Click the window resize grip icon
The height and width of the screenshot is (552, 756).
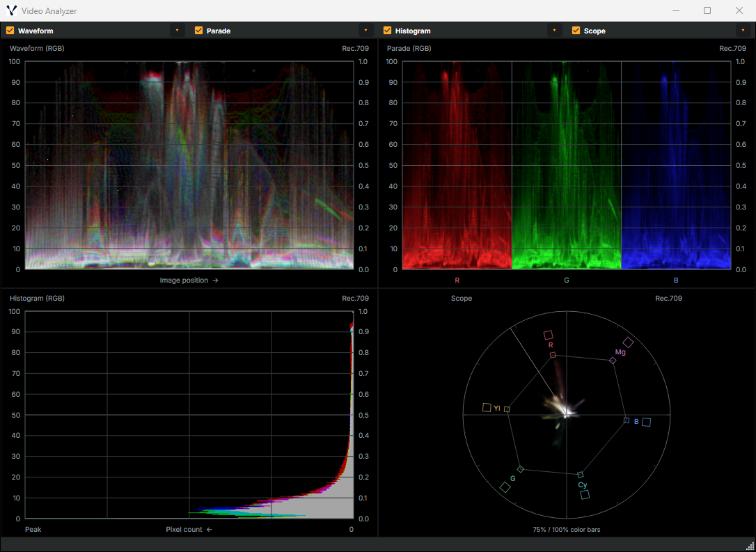750,546
